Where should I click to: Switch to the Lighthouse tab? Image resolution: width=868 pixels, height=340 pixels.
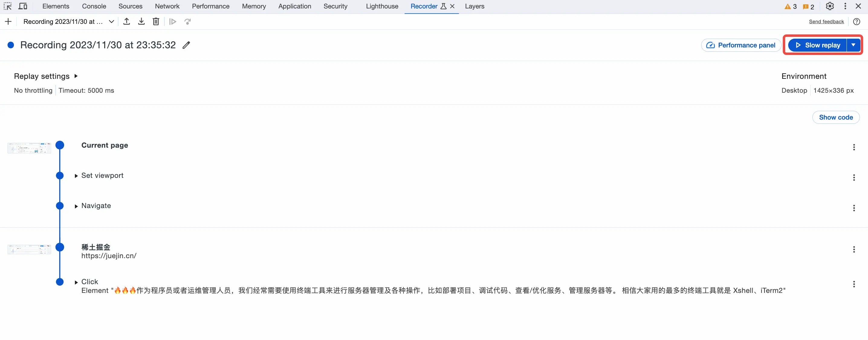pos(382,6)
